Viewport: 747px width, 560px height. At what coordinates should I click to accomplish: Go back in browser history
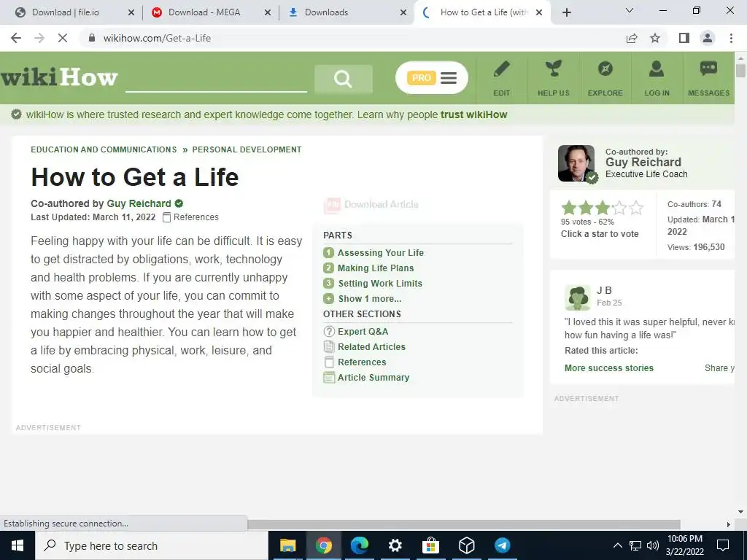[16, 38]
